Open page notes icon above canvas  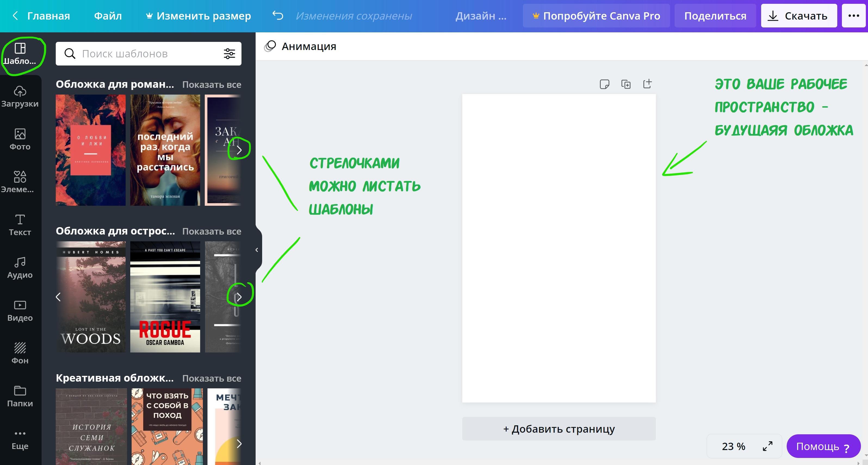tap(604, 84)
